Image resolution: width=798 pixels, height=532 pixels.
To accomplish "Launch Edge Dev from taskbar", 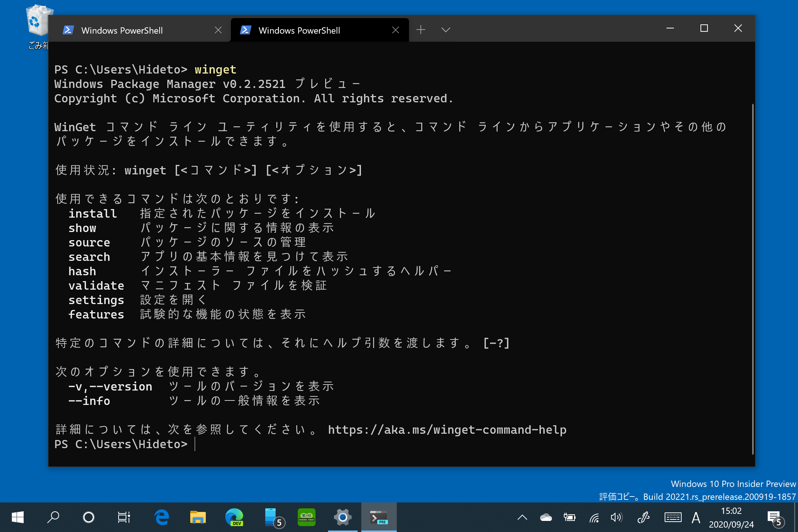I will pyautogui.click(x=234, y=517).
